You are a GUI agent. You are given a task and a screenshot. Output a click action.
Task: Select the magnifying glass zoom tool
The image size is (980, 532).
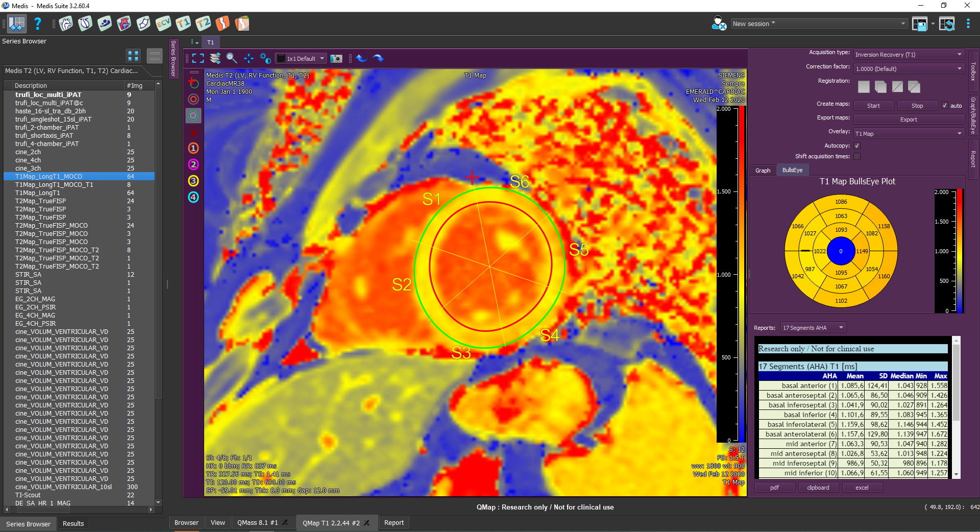232,58
